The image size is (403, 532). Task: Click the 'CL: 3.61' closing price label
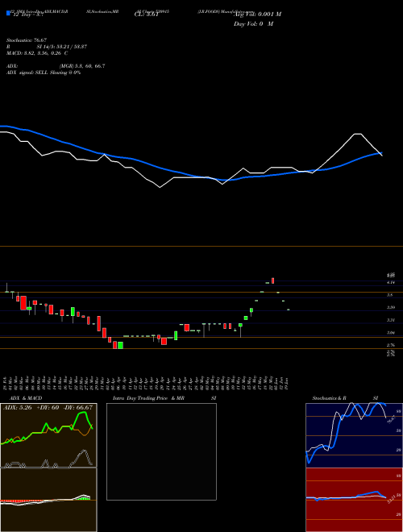pyautogui.click(x=147, y=15)
